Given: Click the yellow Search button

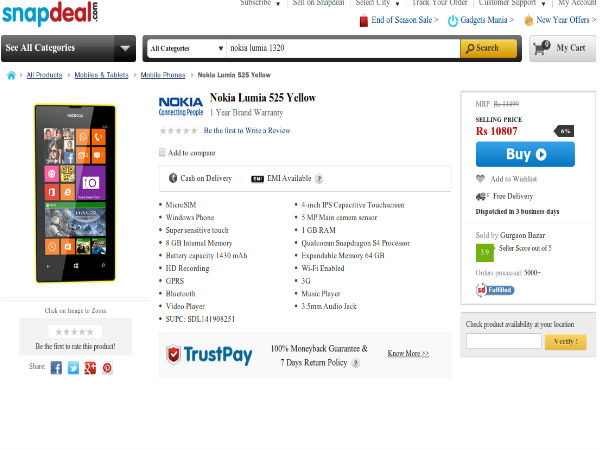Looking at the screenshot, I should (x=488, y=49).
